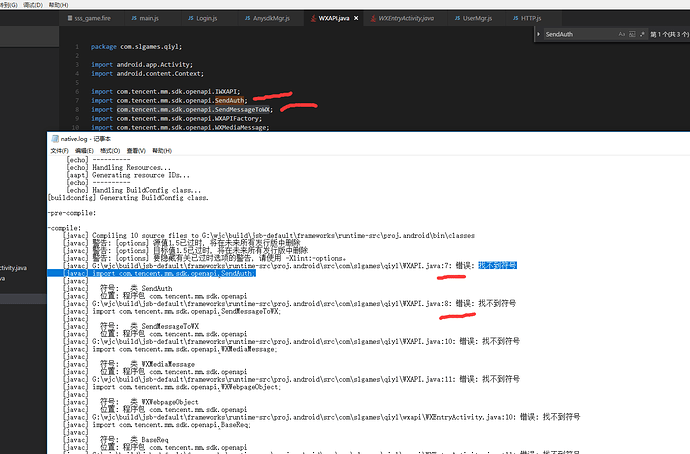Click the Java icon on WXAPI.java tab
The width and height of the screenshot is (690, 454).
313,18
